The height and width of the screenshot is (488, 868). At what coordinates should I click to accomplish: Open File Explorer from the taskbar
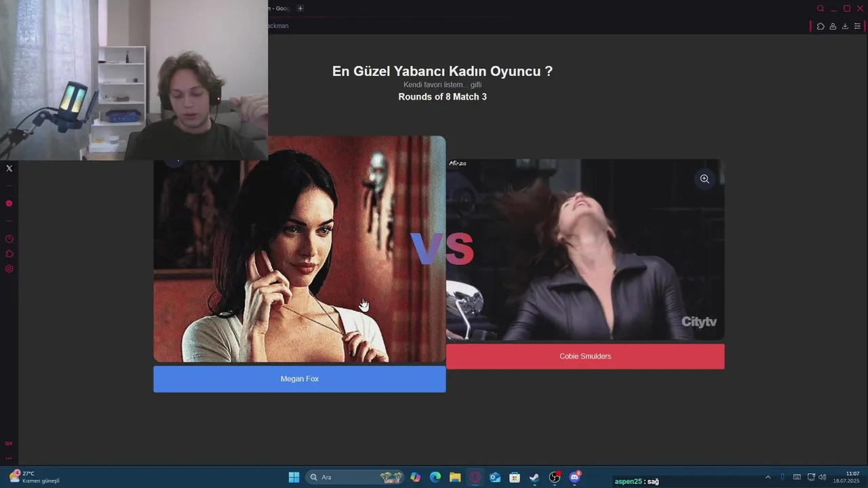point(455,477)
